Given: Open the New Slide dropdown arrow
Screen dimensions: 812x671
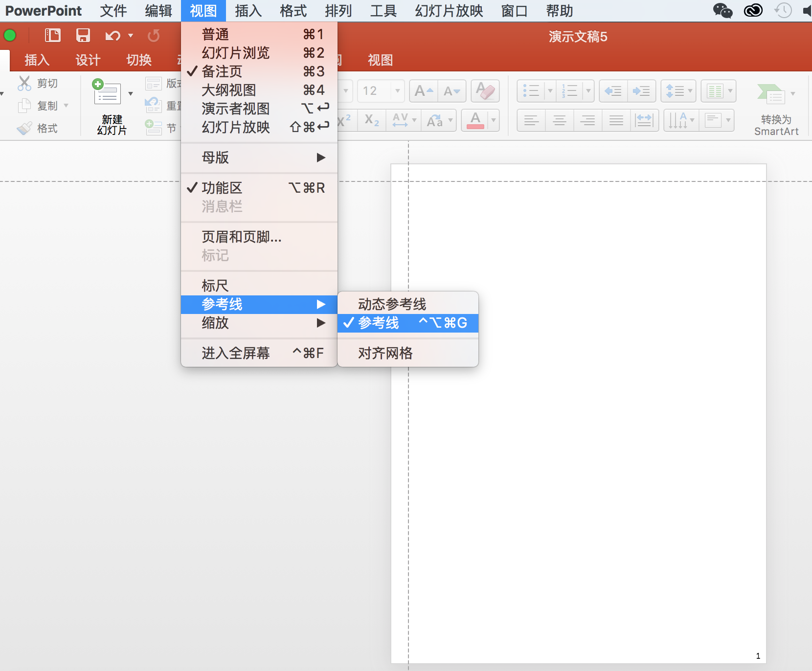Looking at the screenshot, I should 131,93.
